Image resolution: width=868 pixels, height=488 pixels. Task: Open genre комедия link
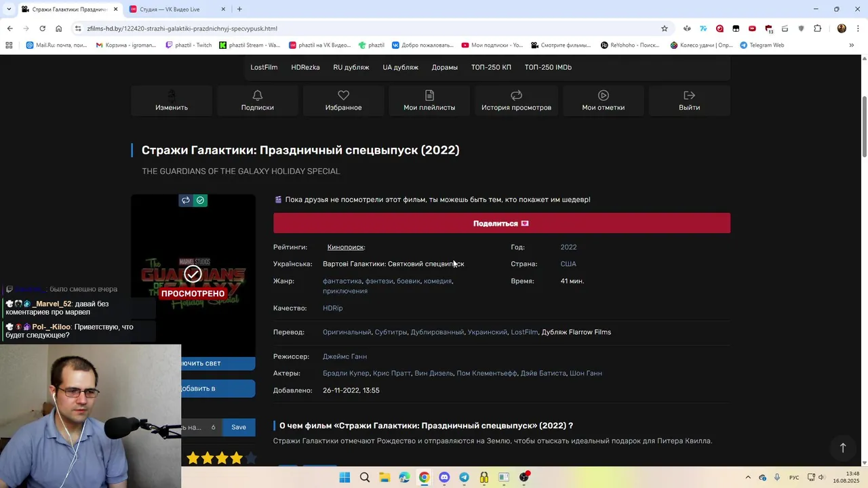click(437, 281)
